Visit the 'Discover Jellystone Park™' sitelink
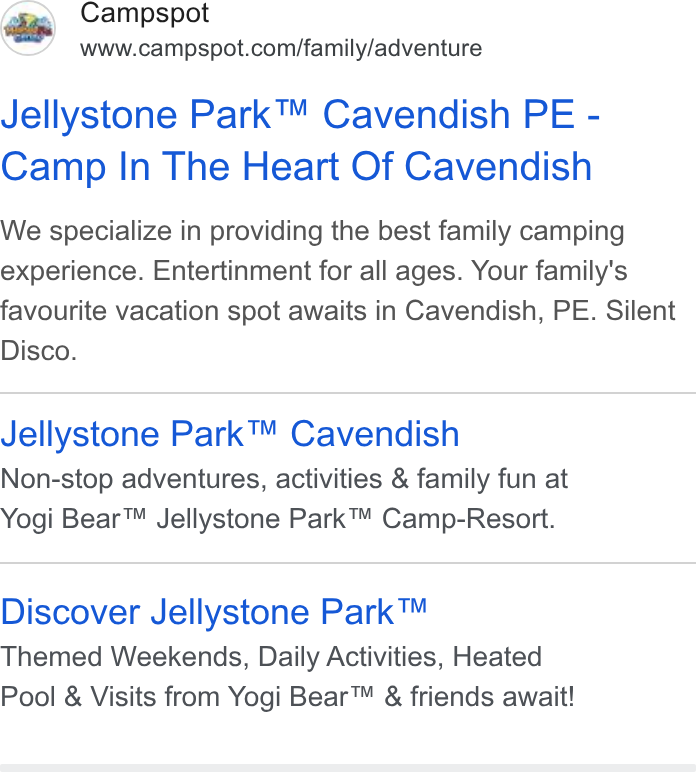The width and height of the screenshot is (696, 772). click(214, 612)
